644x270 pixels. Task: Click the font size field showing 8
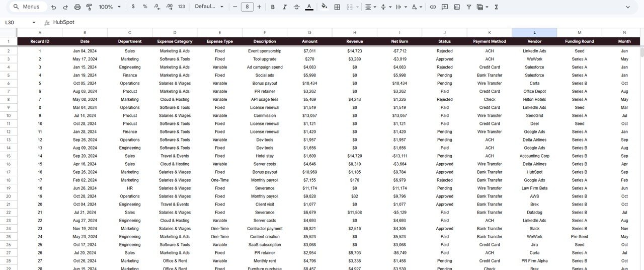[x=247, y=7]
